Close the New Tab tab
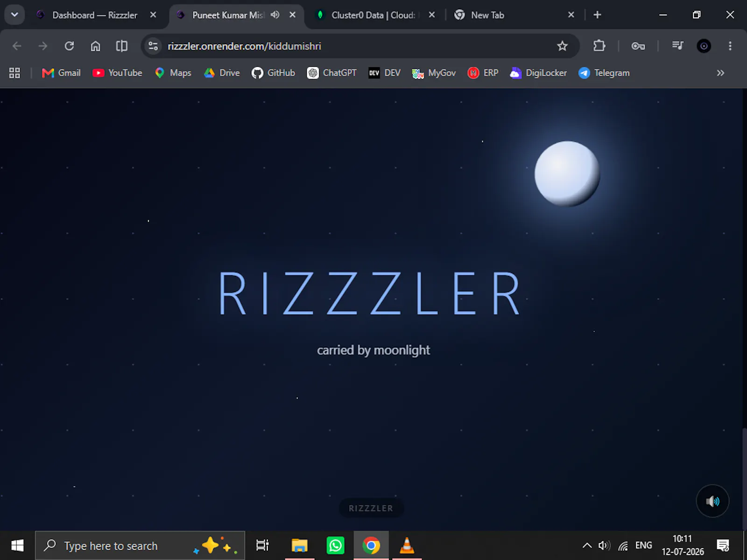The width and height of the screenshot is (747, 560). point(571,15)
